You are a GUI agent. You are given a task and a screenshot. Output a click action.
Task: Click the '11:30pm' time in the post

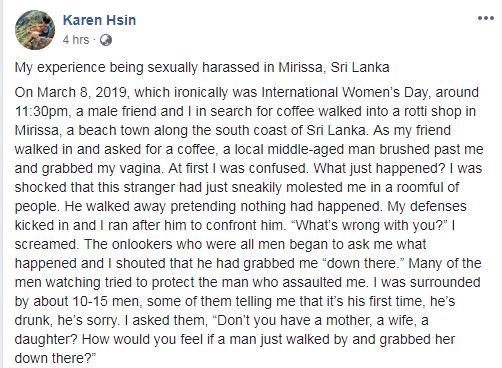(41, 112)
